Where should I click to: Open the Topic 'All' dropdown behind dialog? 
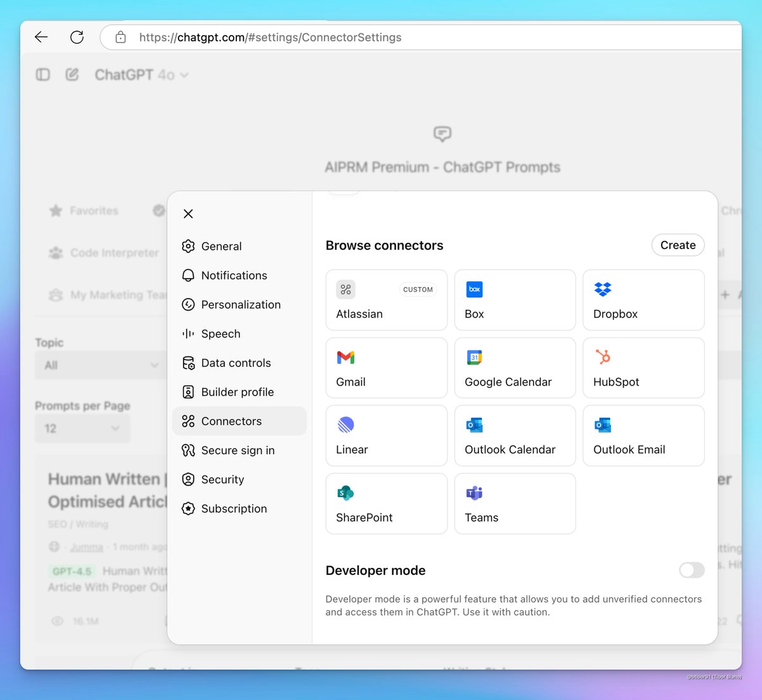point(102,365)
